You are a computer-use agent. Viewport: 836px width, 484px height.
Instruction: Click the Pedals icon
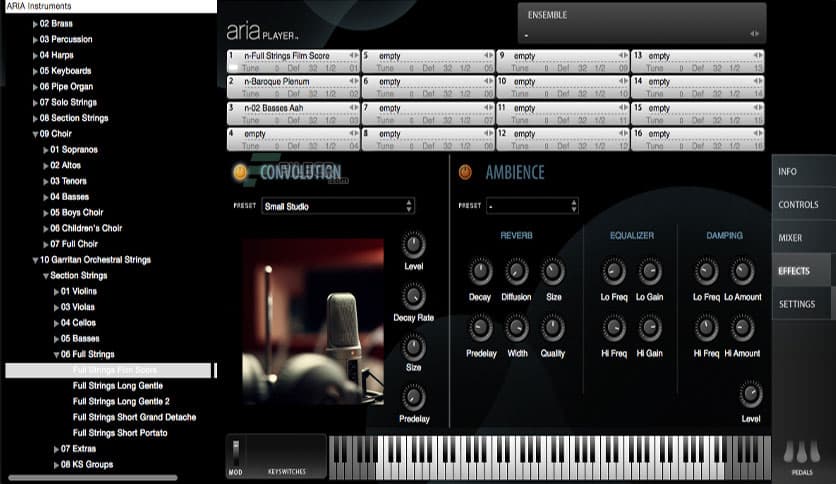point(801,451)
